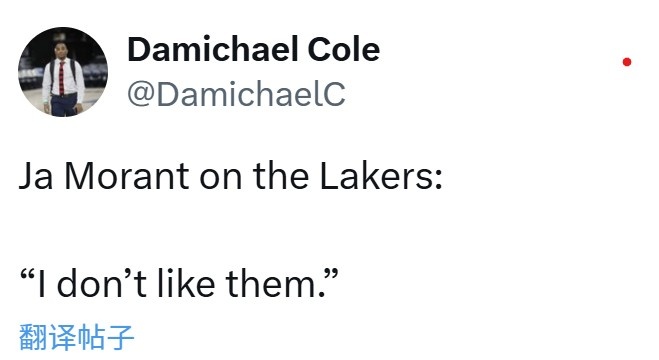Click the word 'Lakers:' in the tweet
The width and height of the screenshot is (659, 360).
click(381, 176)
